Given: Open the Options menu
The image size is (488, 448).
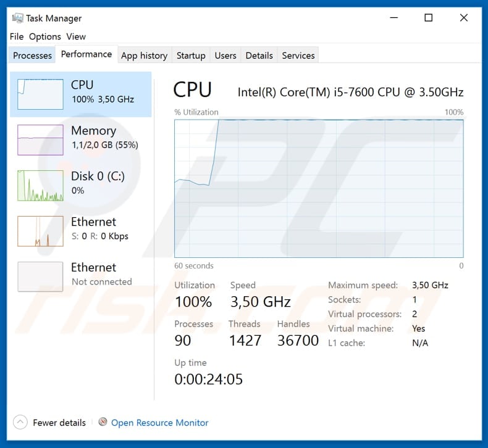Looking at the screenshot, I should (45, 36).
